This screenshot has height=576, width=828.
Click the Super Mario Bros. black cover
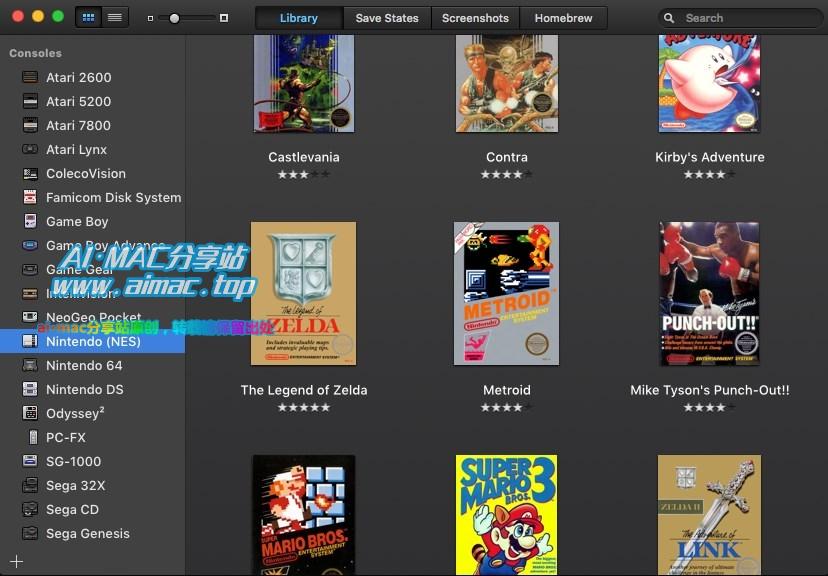pyautogui.click(x=304, y=515)
